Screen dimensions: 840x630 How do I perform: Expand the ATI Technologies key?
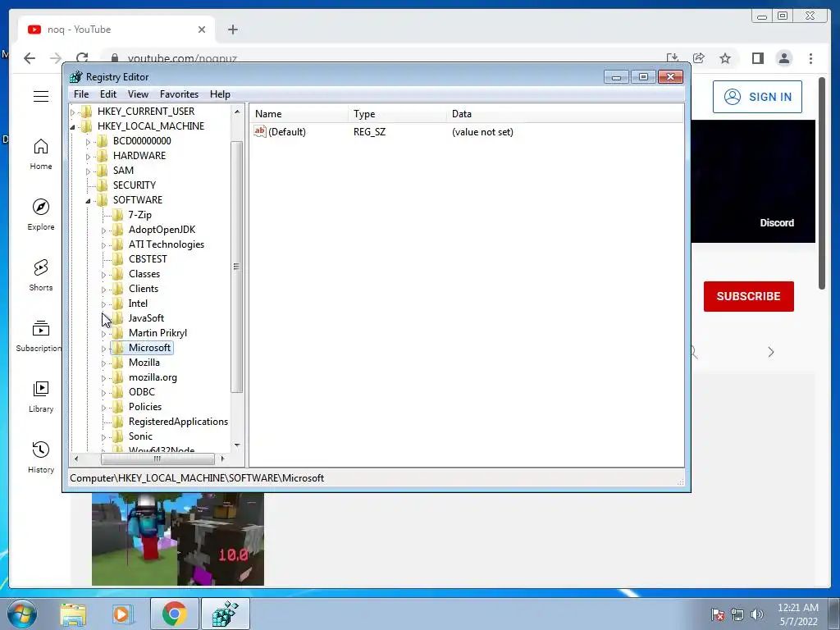[x=104, y=245]
